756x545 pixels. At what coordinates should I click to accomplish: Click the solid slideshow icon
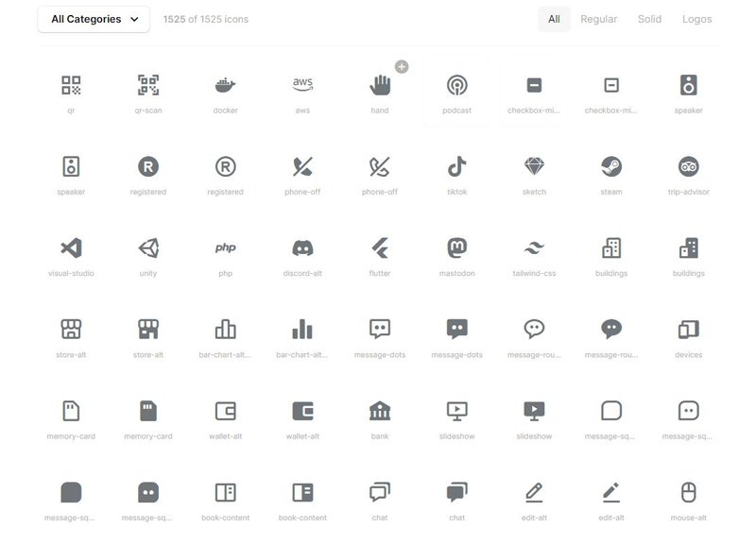534,411
